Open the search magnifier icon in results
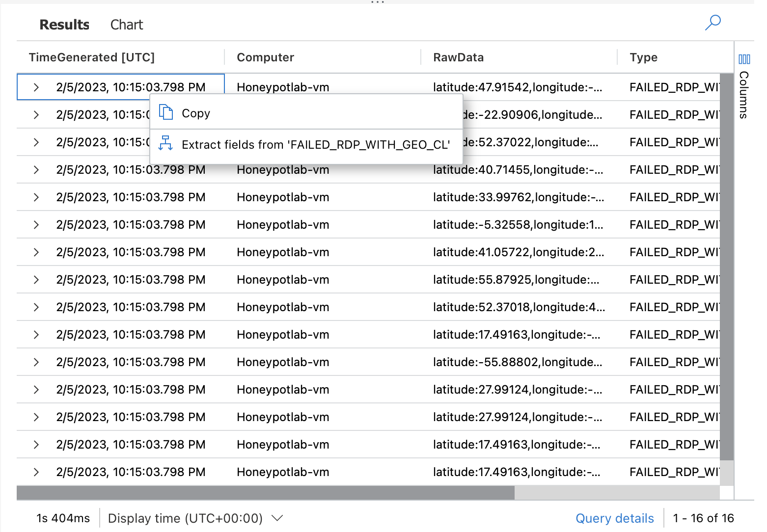 (x=712, y=23)
